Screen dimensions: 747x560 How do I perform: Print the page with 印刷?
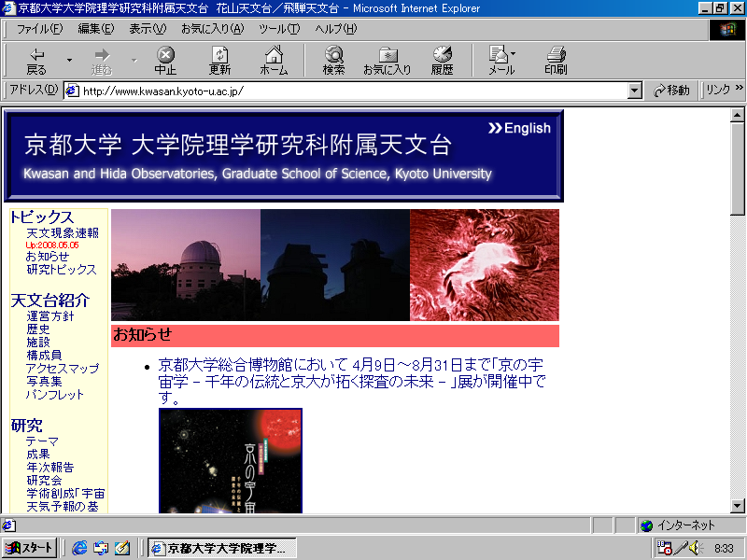[x=556, y=61]
